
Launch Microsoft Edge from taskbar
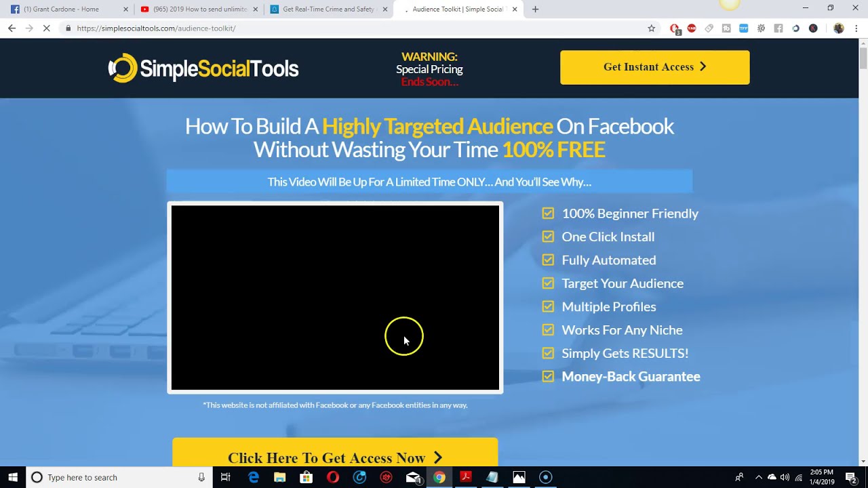pyautogui.click(x=254, y=477)
